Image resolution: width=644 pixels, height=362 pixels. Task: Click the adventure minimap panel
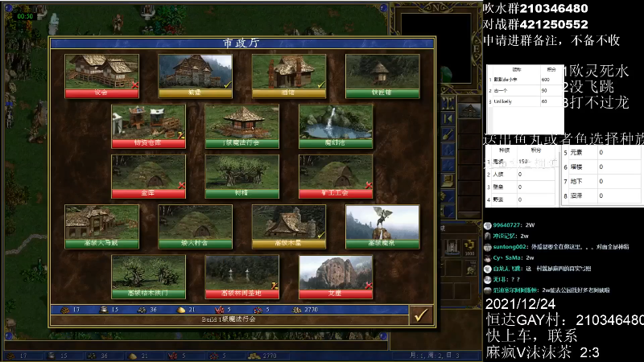436,48
